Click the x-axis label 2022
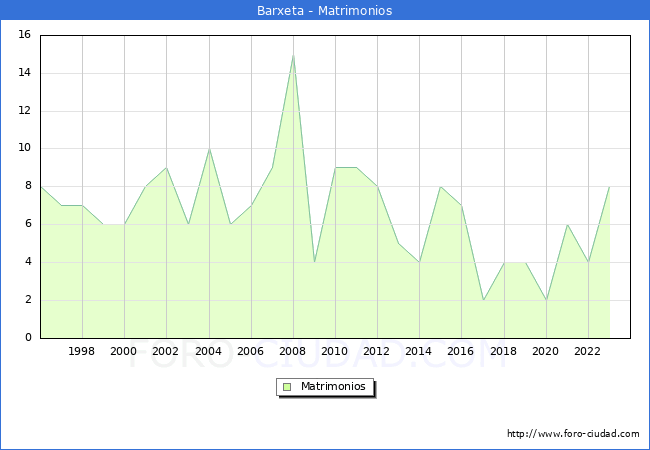Image resolution: width=650 pixels, height=450 pixels. pos(587,351)
